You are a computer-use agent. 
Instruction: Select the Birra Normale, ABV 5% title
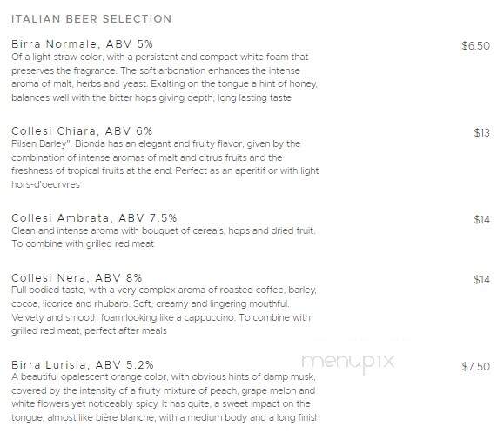82,44
